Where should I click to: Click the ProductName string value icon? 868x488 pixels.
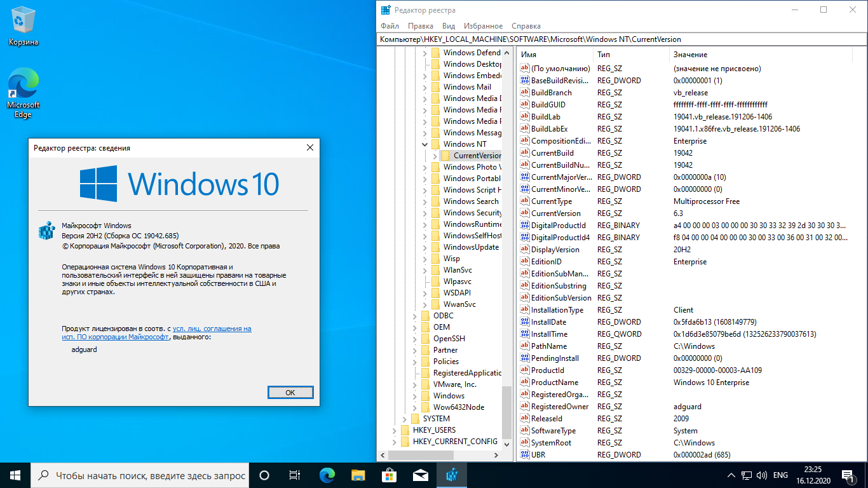click(525, 383)
